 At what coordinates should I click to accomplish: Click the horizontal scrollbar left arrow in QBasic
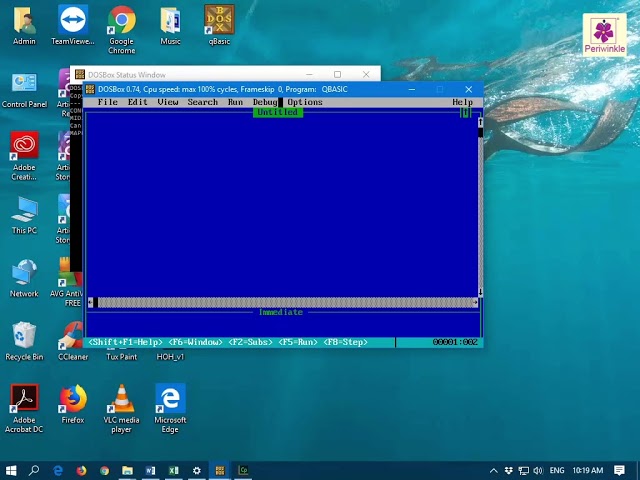coord(90,302)
